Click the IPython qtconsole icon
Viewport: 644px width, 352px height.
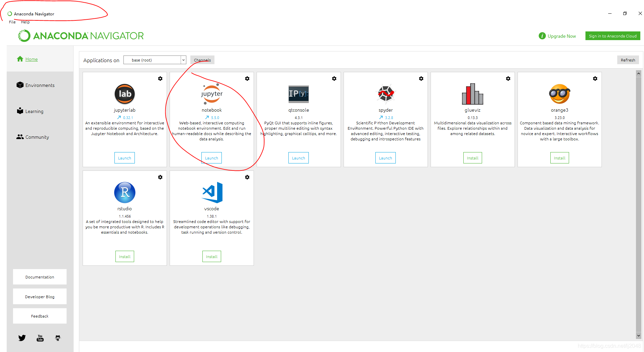pos(299,94)
